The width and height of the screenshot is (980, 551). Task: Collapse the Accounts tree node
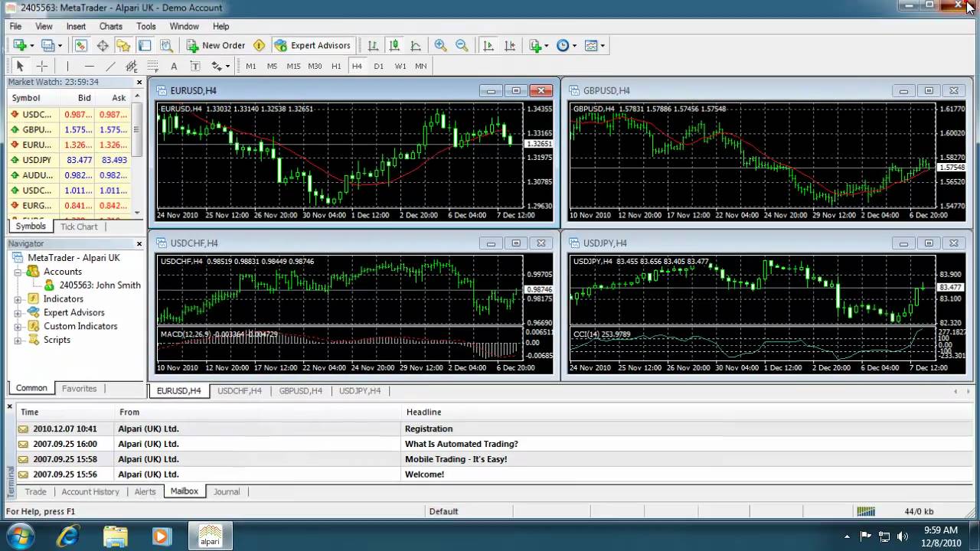pyautogui.click(x=18, y=272)
